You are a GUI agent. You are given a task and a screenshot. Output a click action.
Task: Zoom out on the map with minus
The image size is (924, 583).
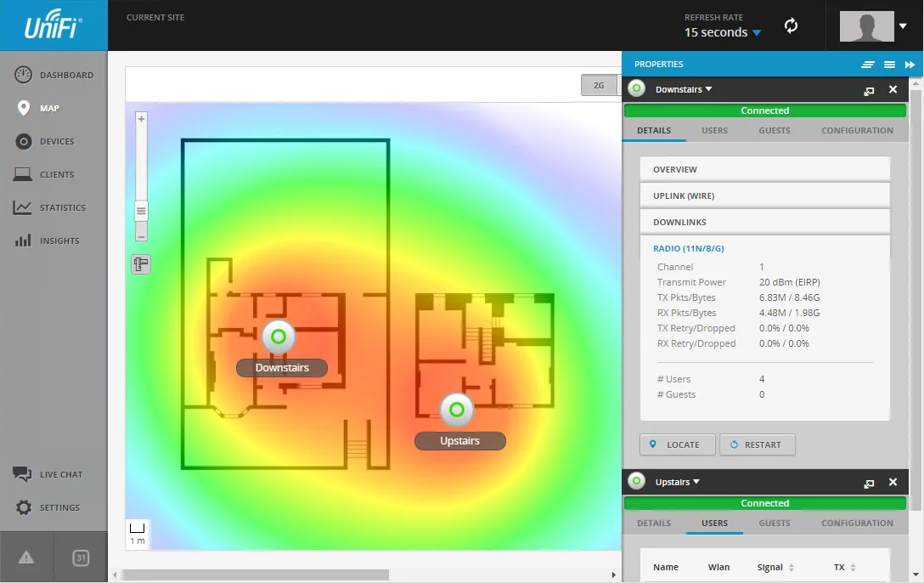pos(142,235)
